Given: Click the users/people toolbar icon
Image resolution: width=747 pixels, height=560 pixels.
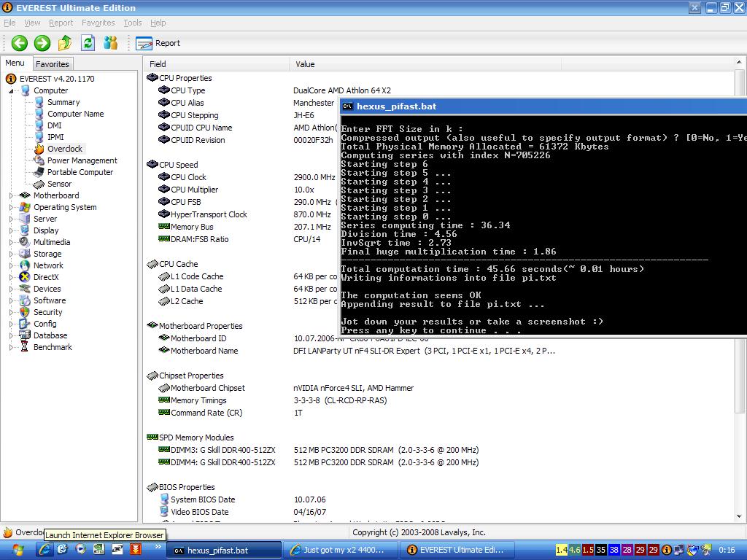Looking at the screenshot, I should [x=111, y=43].
